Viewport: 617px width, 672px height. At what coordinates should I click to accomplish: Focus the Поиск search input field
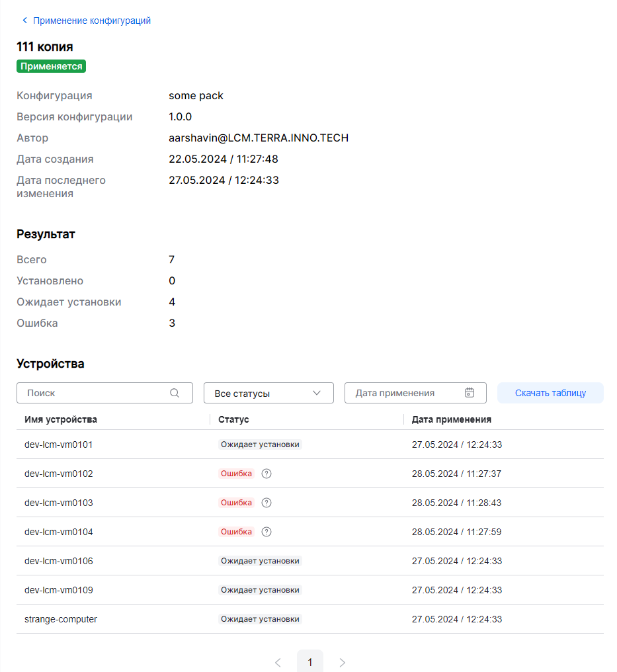pos(96,393)
